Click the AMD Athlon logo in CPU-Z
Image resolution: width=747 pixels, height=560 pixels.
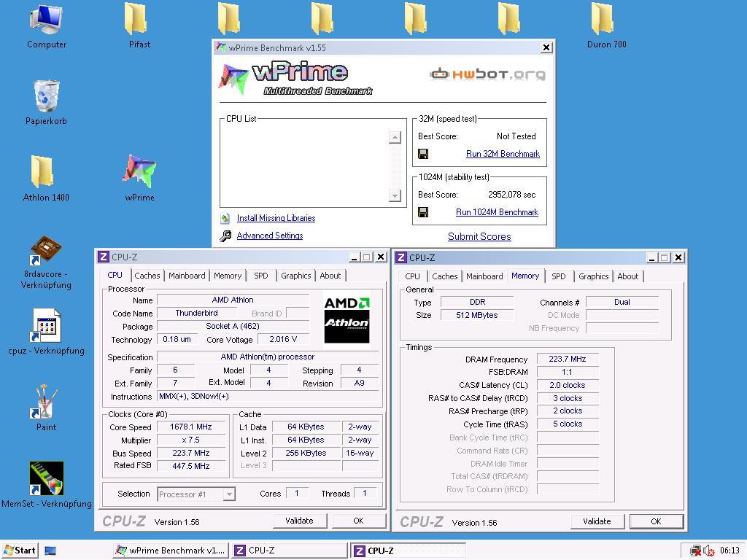347,319
